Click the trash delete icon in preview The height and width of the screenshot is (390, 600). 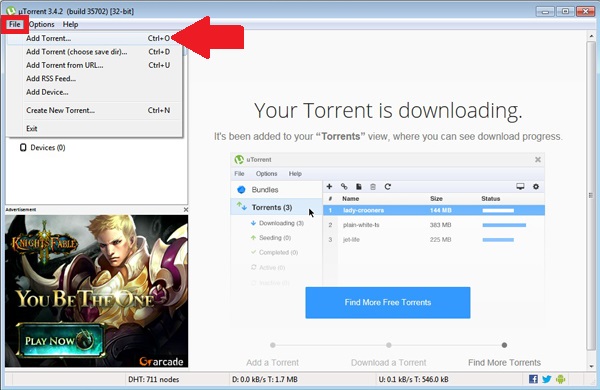tap(373, 187)
